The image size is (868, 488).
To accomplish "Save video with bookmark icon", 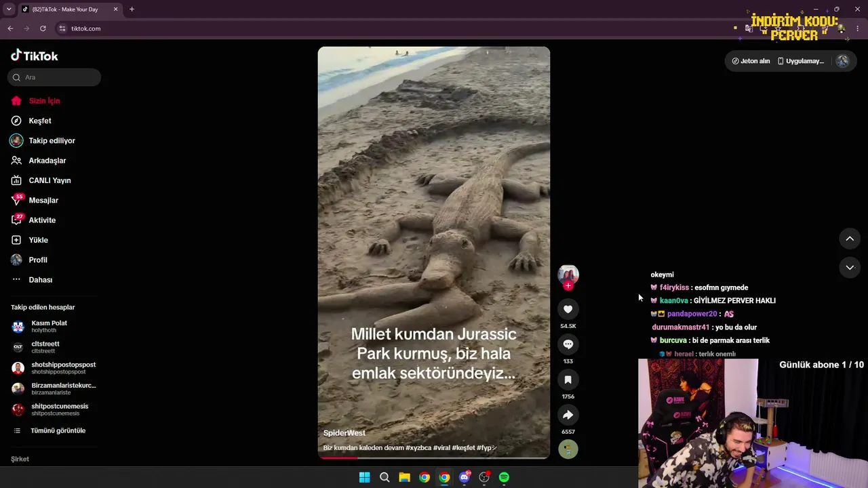I will [568, 380].
